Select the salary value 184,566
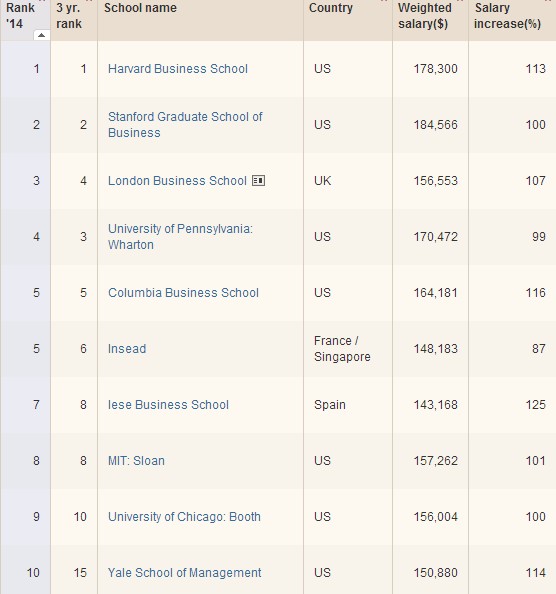556x594 pixels. pos(435,125)
